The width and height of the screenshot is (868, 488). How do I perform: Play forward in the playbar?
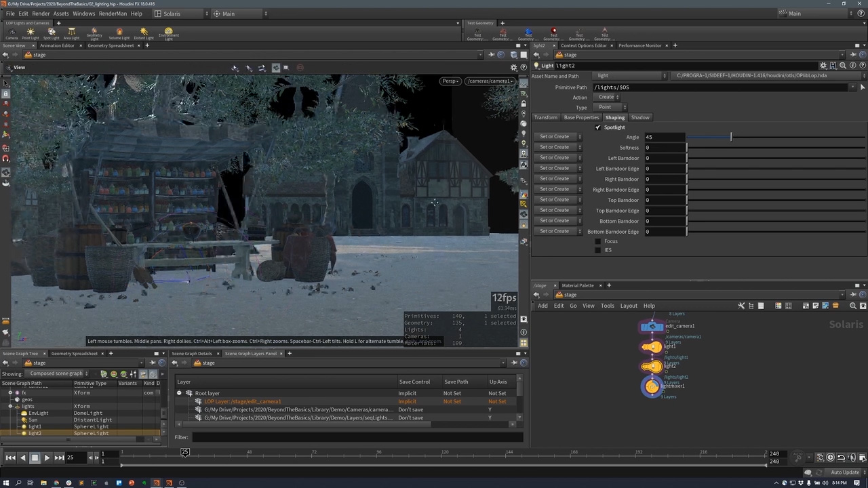pos(47,458)
